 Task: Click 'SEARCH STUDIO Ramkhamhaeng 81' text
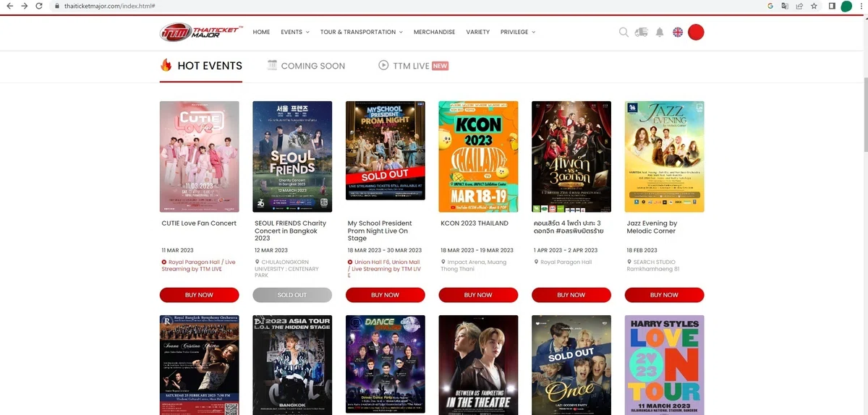(x=654, y=265)
